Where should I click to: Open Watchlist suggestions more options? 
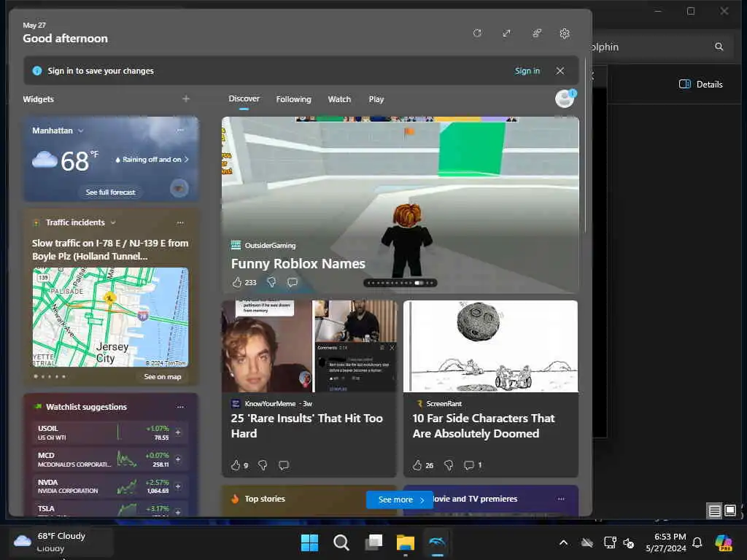point(180,407)
